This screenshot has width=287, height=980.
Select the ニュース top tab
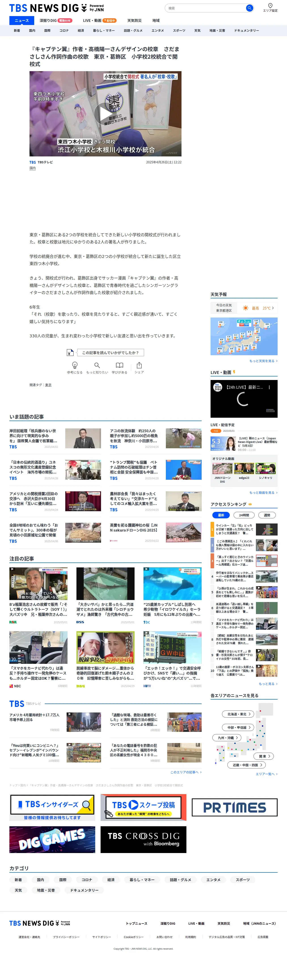pyautogui.click(x=22, y=21)
